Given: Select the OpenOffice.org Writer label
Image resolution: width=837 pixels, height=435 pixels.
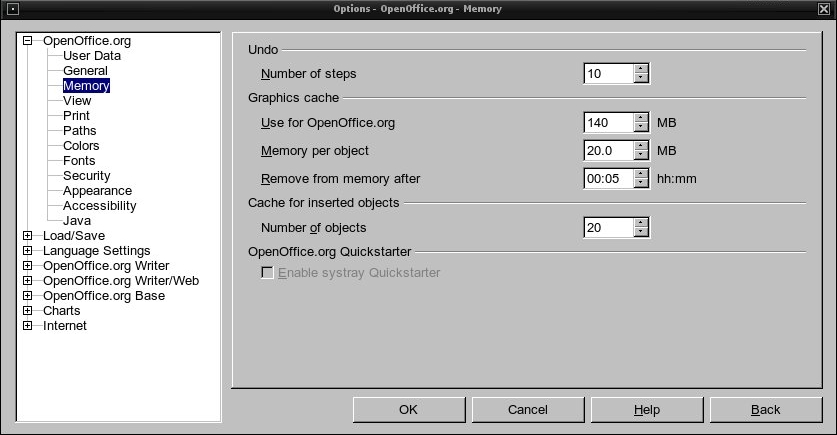Looking at the screenshot, I should pyautogui.click(x=106, y=265).
